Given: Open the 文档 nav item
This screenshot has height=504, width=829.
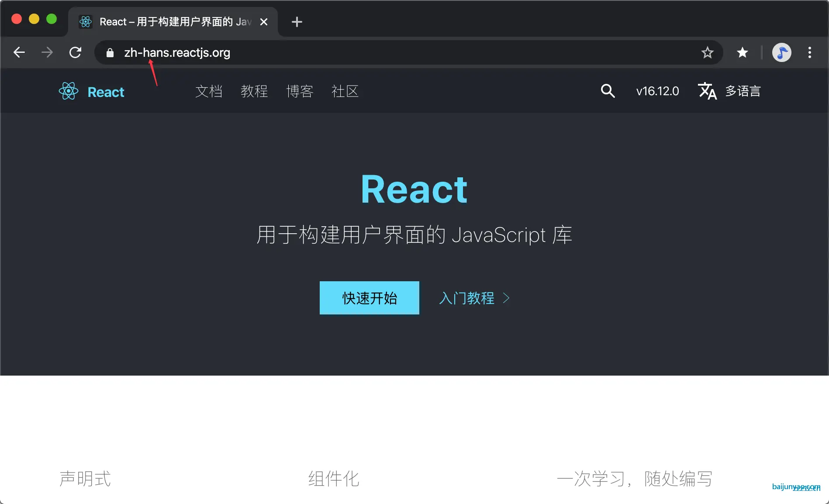Looking at the screenshot, I should coord(209,91).
